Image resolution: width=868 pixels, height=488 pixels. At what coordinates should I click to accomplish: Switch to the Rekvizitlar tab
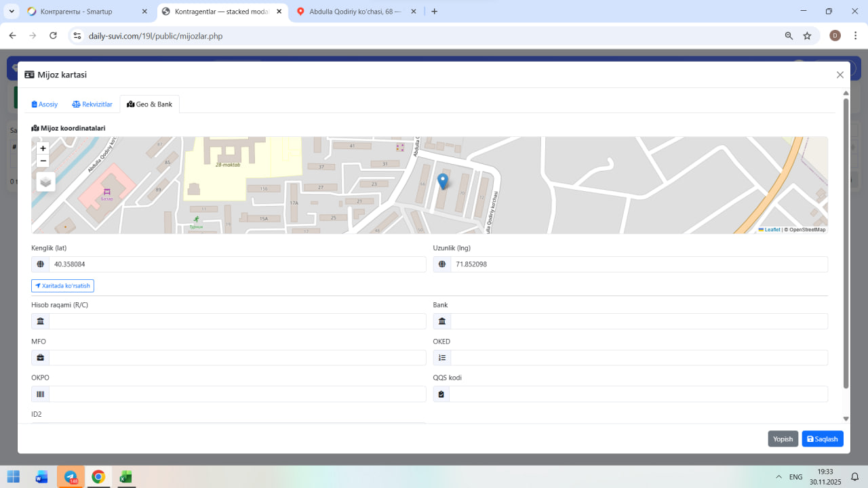92,104
